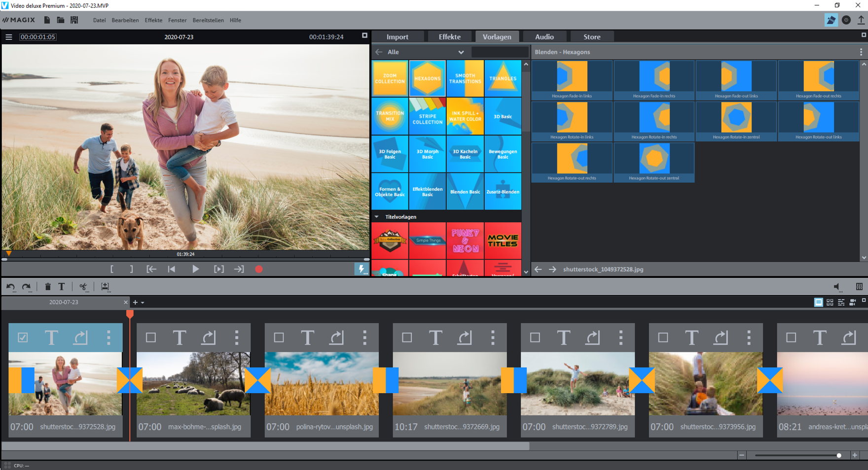The width and height of the screenshot is (868, 470).
Task: Save project using the floppy disk icon
Action: coord(74,20)
